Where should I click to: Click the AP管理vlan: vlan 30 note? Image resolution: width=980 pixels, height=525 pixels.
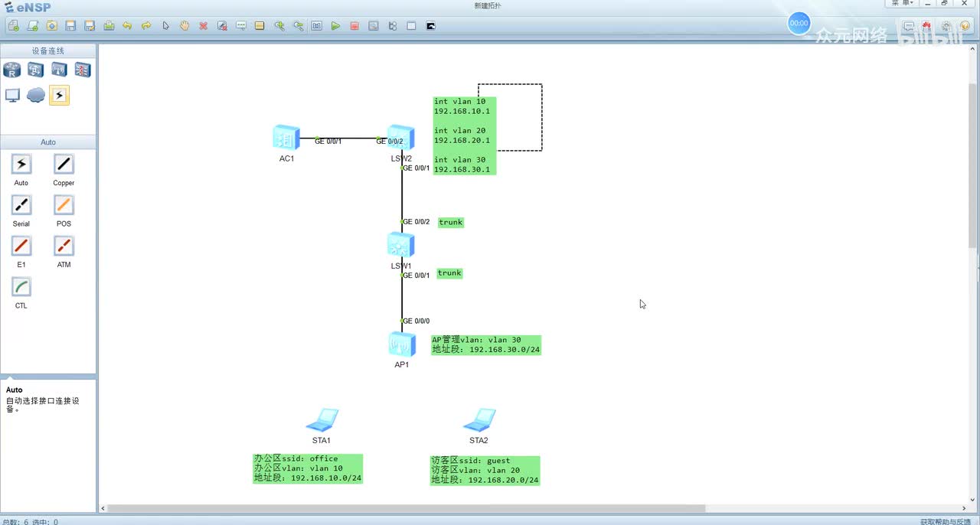coord(486,344)
